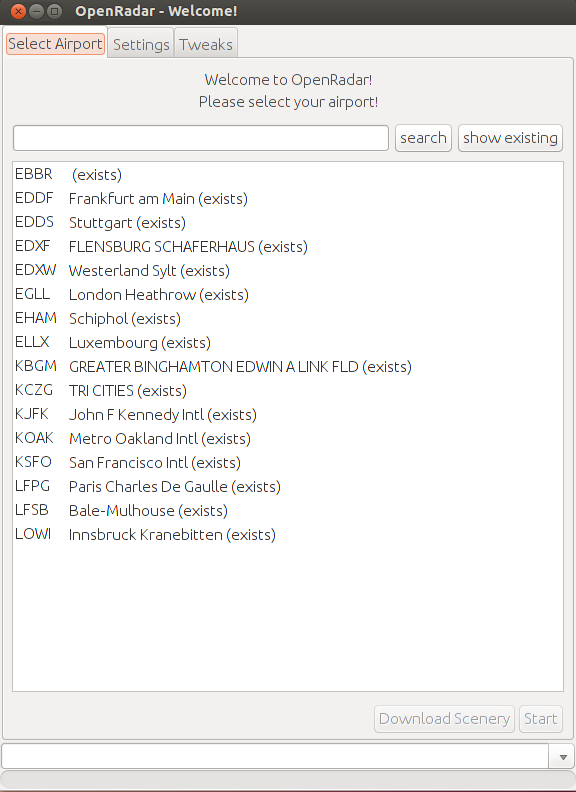The width and height of the screenshot is (576, 792).
Task: Click the Start button
Action: (541, 719)
